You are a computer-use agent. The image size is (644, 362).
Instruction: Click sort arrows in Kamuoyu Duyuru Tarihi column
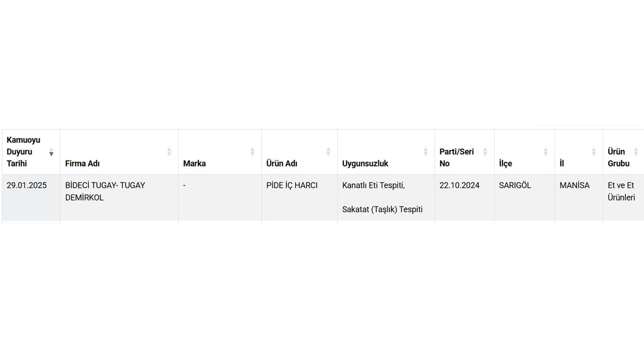pyautogui.click(x=51, y=152)
